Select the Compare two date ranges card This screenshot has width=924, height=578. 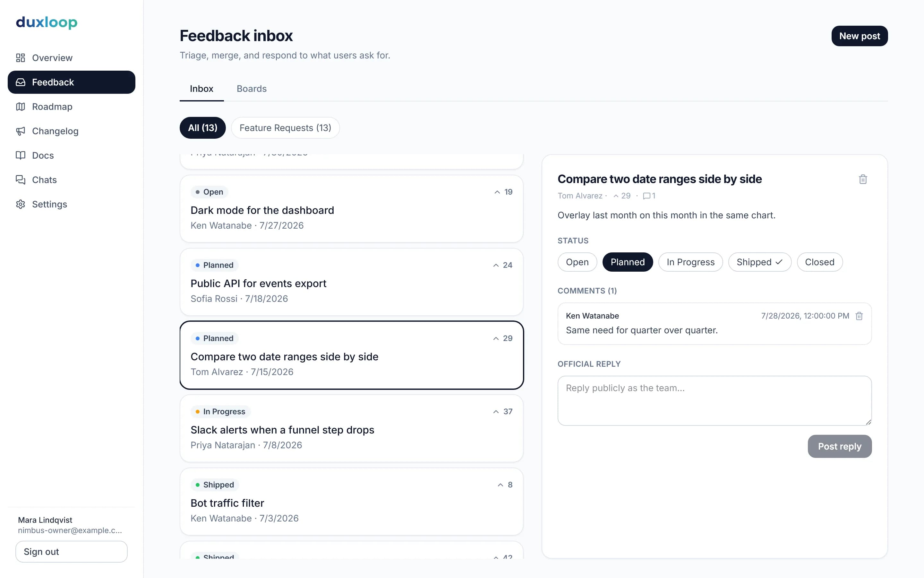click(x=351, y=355)
